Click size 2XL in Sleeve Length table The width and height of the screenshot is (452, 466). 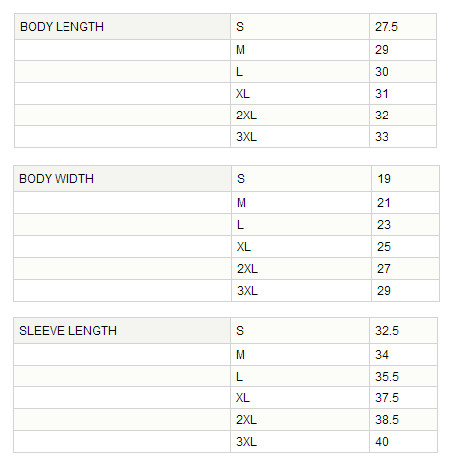(246, 420)
